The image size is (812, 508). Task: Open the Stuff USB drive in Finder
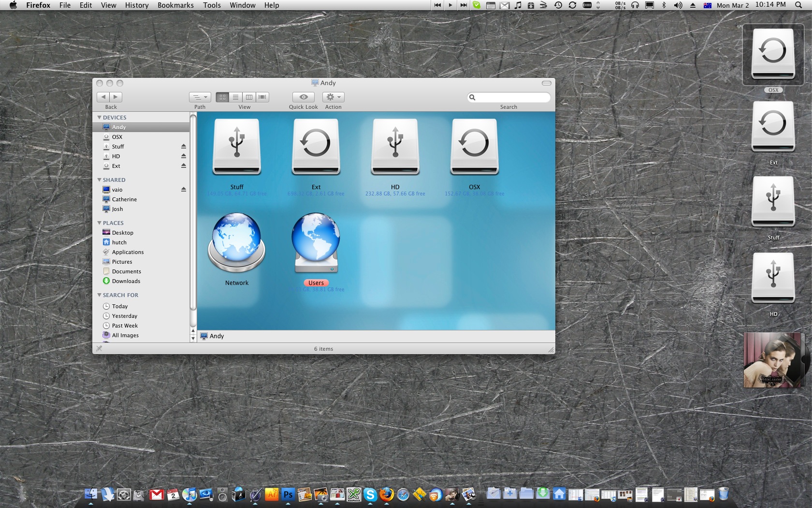(x=237, y=147)
